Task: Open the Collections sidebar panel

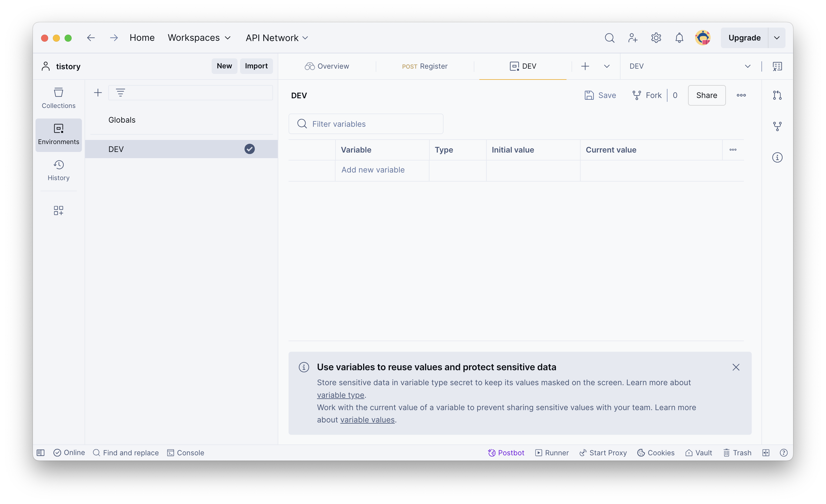Action: point(58,98)
